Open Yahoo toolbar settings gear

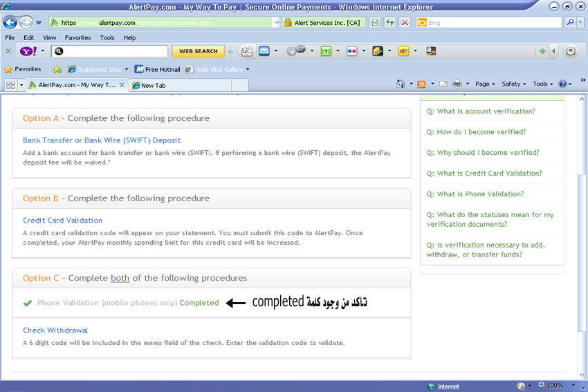coord(571,51)
